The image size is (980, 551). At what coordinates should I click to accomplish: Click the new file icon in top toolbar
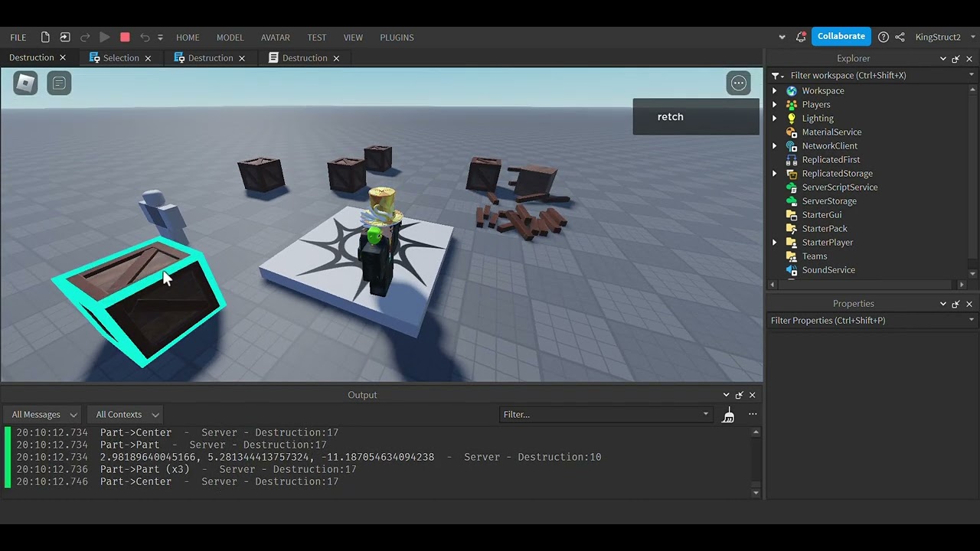pyautogui.click(x=45, y=37)
